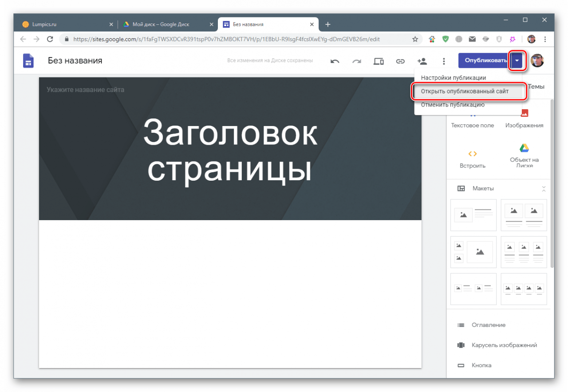Open the Sites three-dot More menu
This screenshot has height=392, width=568.
pyautogui.click(x=444, y=61)
